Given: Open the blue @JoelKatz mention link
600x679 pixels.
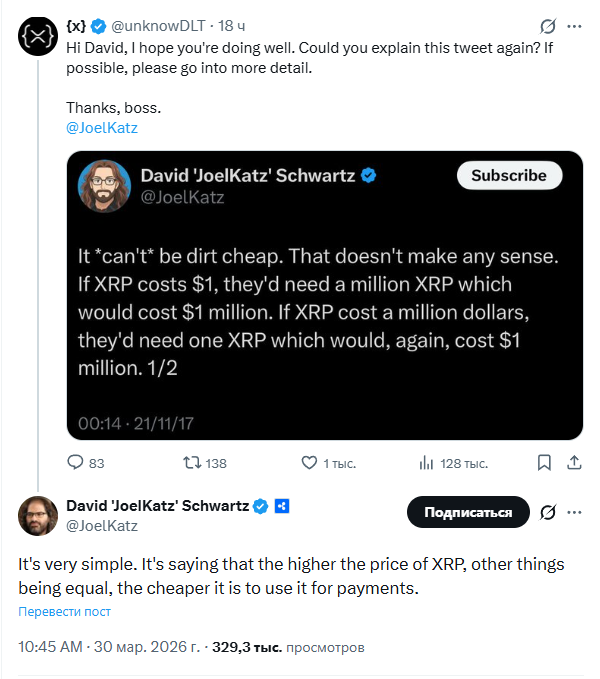Looking at the screenshot, I should (x=101, y=128).
